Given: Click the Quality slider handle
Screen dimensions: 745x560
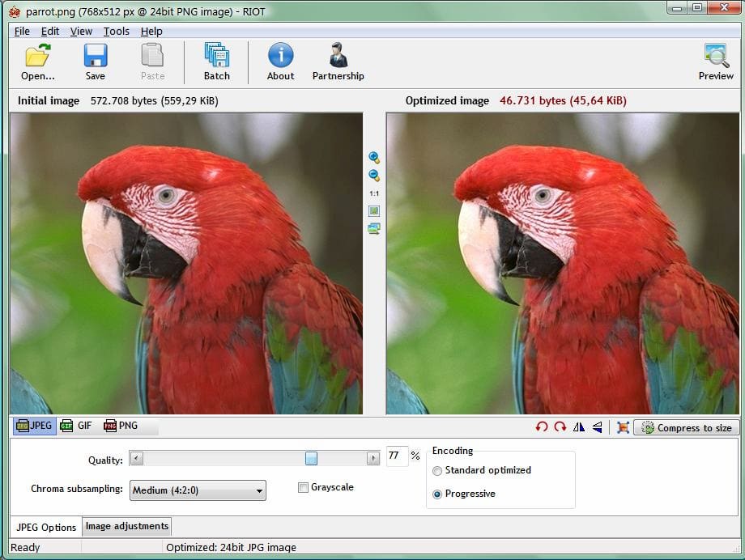Looking at the screenshot, I should click(311, 458).
